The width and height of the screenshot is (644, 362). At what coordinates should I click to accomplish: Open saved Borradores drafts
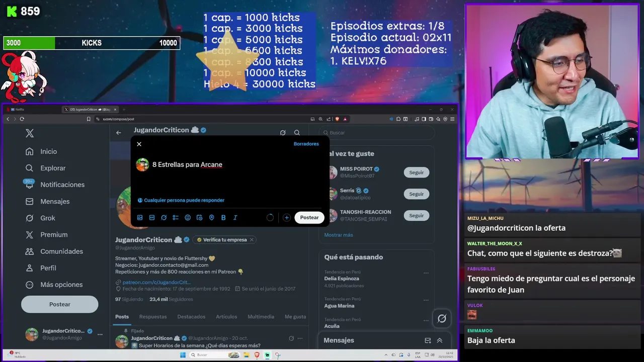pos(306,144)
